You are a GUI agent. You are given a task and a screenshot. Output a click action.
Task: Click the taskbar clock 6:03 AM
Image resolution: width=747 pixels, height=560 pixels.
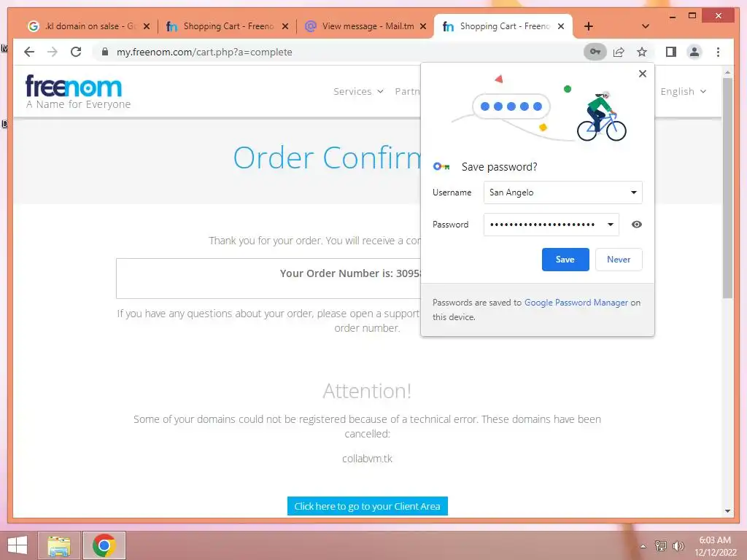pos(715,540)
